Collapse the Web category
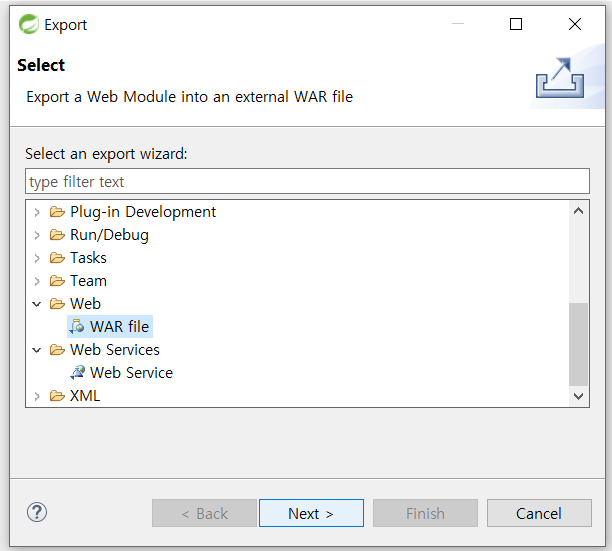Viewport: 612px width, 551px height. tap(37, 304)
